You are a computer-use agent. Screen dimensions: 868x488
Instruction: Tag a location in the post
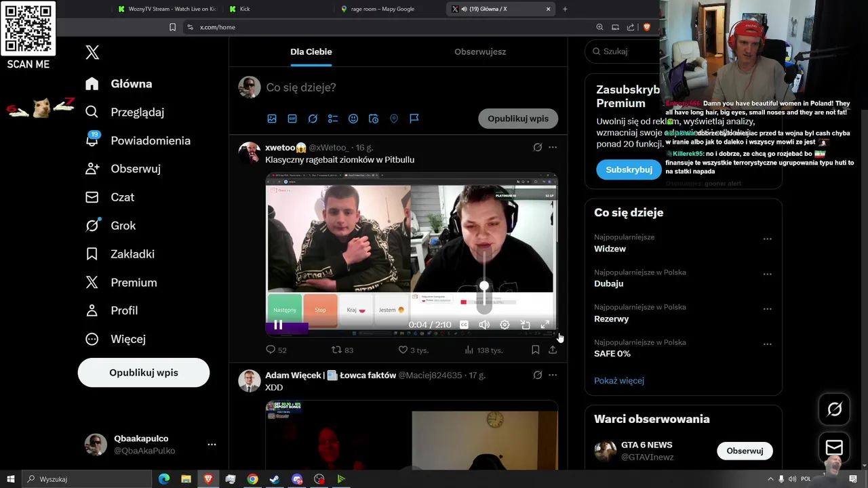tap(394, 119)
